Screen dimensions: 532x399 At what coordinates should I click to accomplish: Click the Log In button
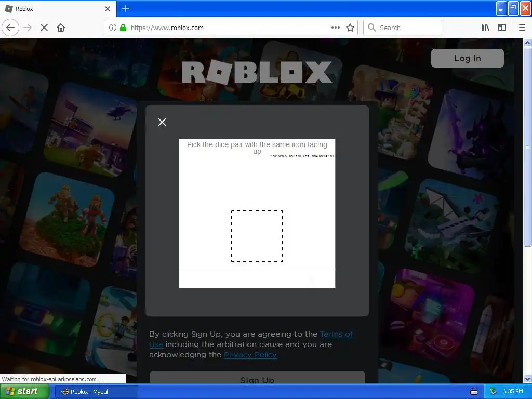pos(468,58)
